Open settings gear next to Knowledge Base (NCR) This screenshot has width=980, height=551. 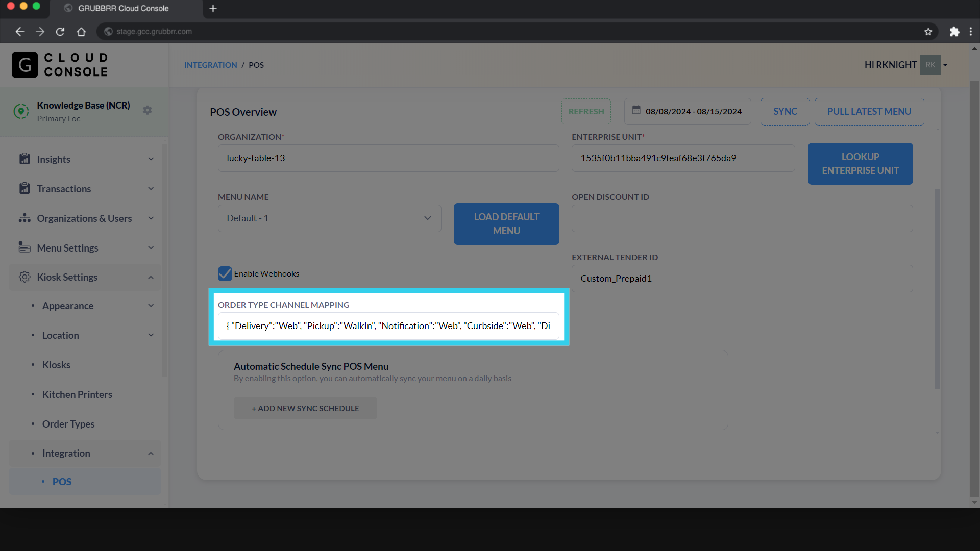tap(148, 110)
